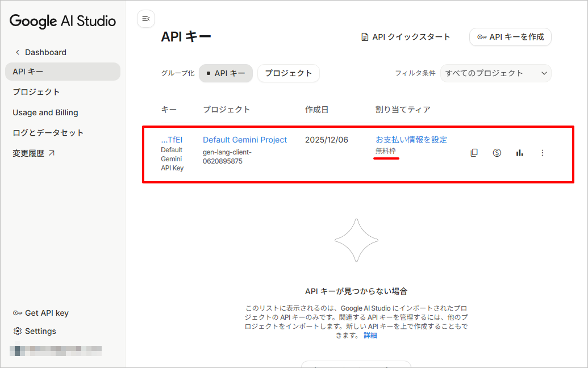Open the three-dot more options menu
The height and width of the screenshot is (368, 588).
pyautogui.click(x=542, y=153)
